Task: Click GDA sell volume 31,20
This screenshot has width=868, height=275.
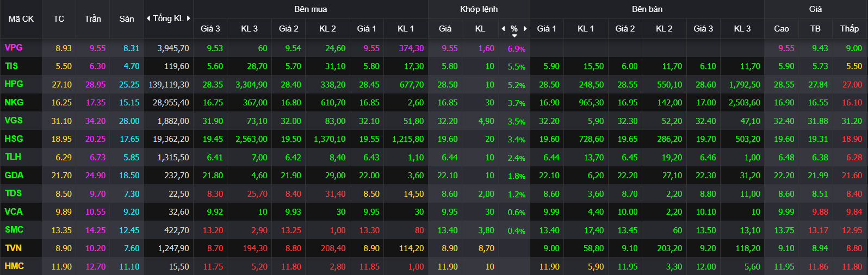Action: pyautogui.click(x=750, y=176)
